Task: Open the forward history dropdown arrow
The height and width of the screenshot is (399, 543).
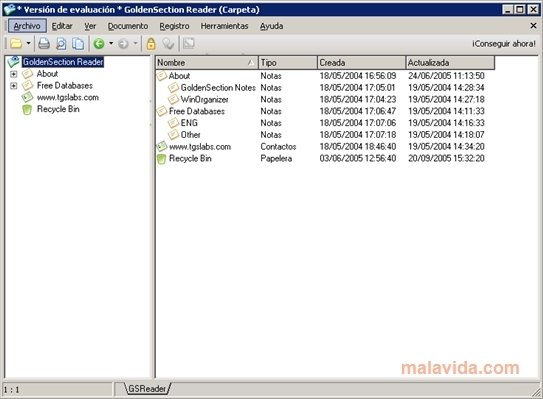Action: pos(135,44)
